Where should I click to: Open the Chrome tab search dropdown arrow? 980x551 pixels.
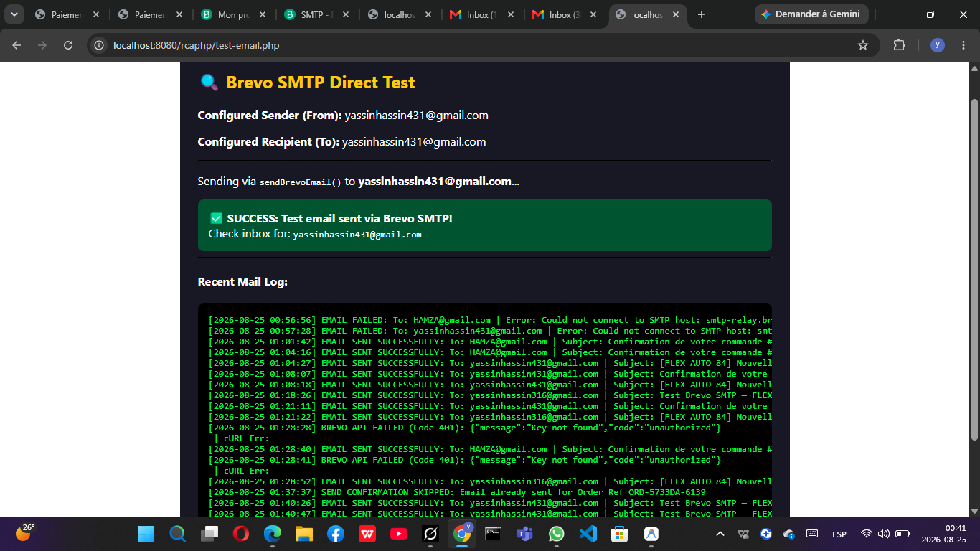point(14,14)
